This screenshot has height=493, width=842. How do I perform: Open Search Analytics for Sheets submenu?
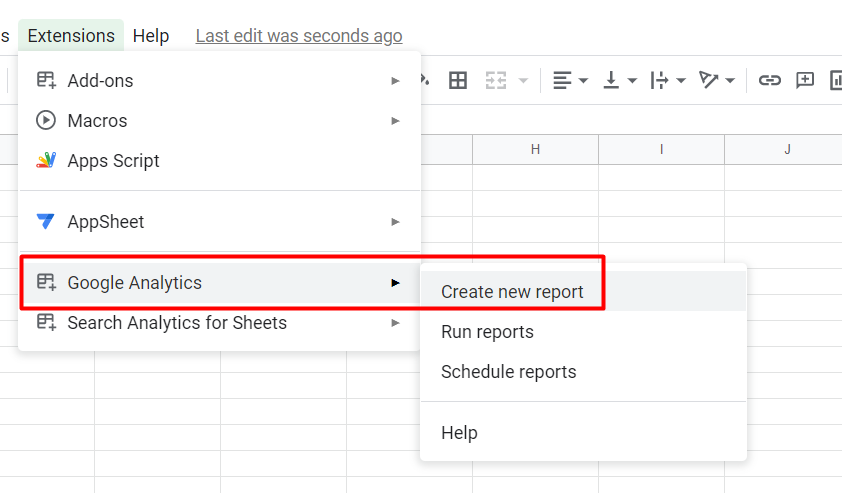pyautogui.click(x=219, y=323)
